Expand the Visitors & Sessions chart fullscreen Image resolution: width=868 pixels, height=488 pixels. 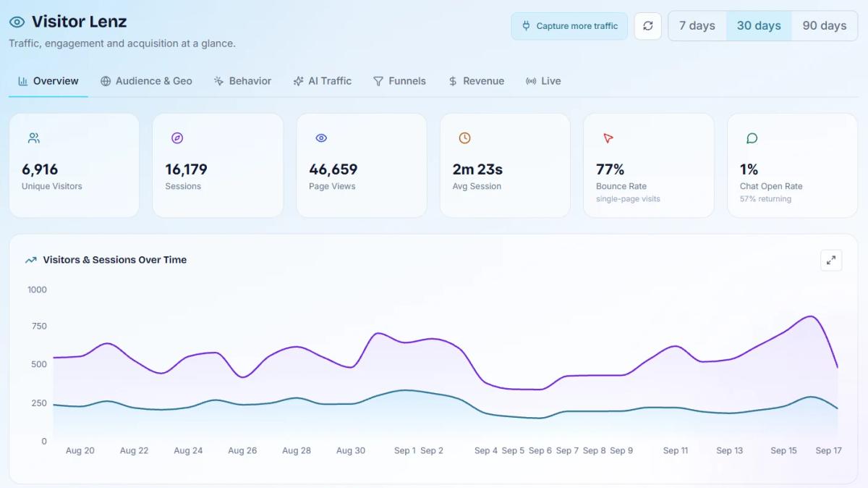[x=831, y=260]
